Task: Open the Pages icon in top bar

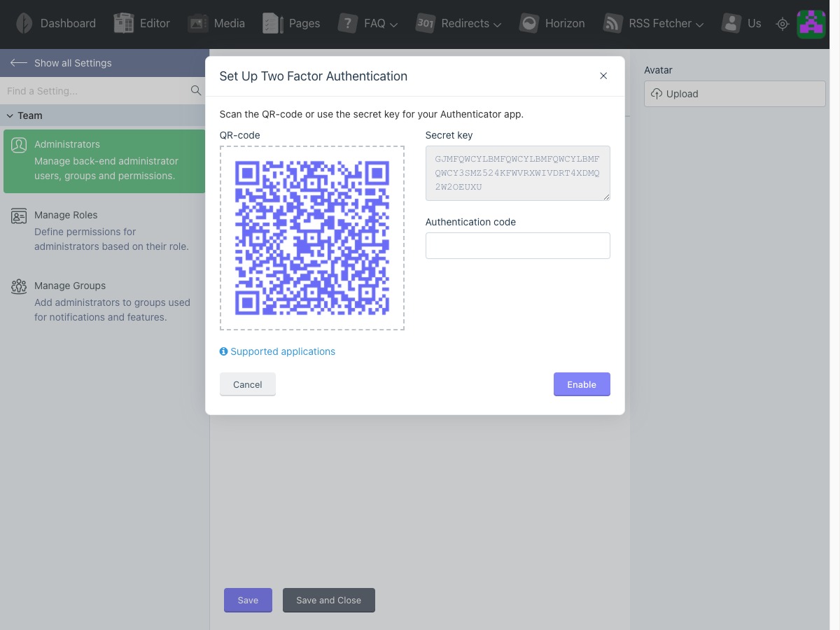Action: (273, 23)
